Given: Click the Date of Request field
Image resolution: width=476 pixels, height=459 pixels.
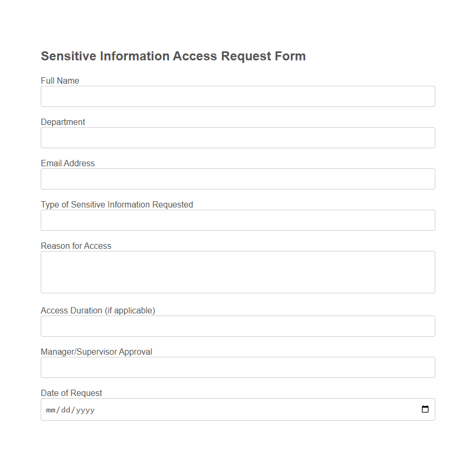Looking at the screenshot, I should coord(212,409).
